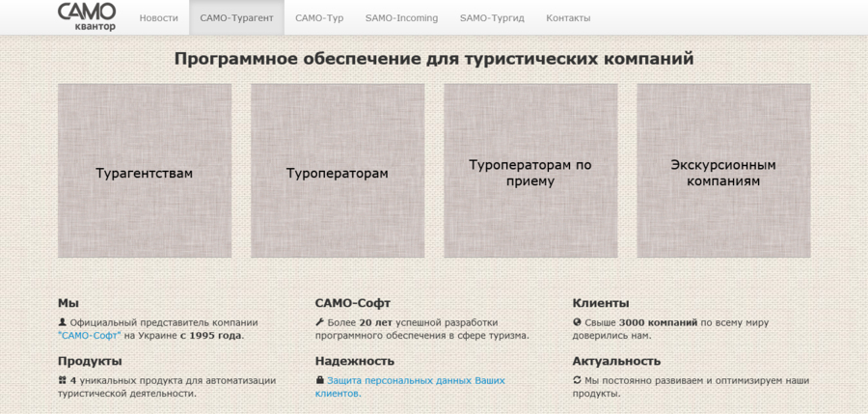Click the lock icon under Надежность
Image resolution: width=868 pixels, height=414 pixels.
coord(319,381)
